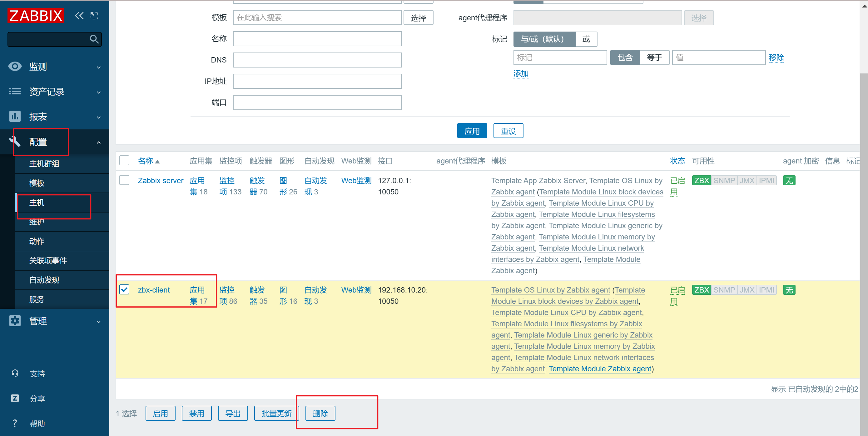This screenshot has height=436, width=868.
Task: Click the 导出 button
Action: [x=233, y=413]
